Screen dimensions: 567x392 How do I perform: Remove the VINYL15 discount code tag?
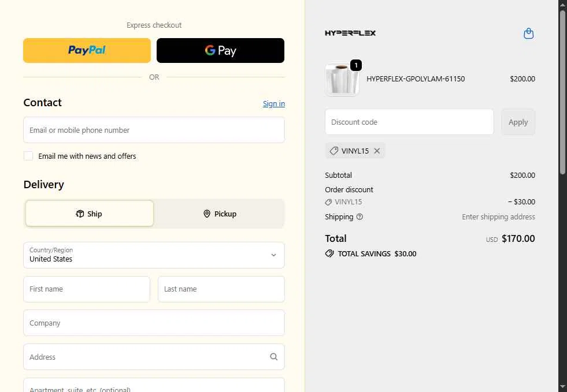[377, 151]
